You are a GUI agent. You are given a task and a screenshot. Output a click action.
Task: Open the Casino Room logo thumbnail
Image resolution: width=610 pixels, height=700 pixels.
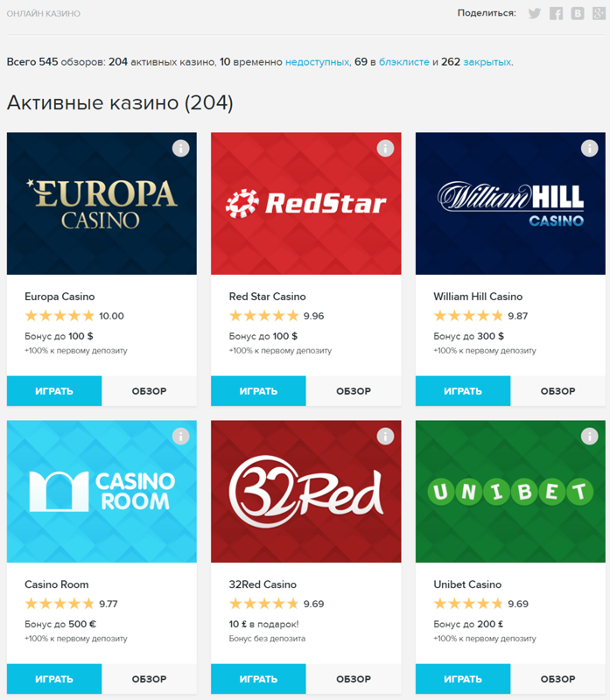[x=102, y=492]
